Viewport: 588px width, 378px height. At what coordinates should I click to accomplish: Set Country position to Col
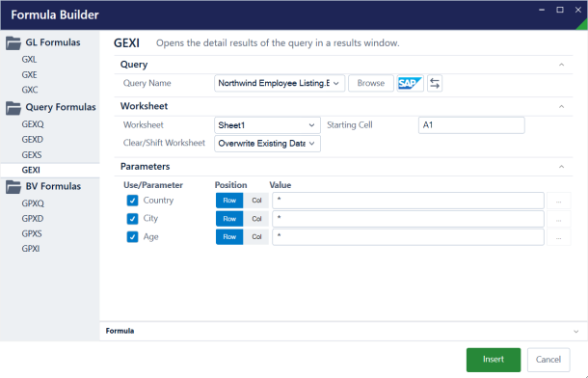(x=256, y=201)
